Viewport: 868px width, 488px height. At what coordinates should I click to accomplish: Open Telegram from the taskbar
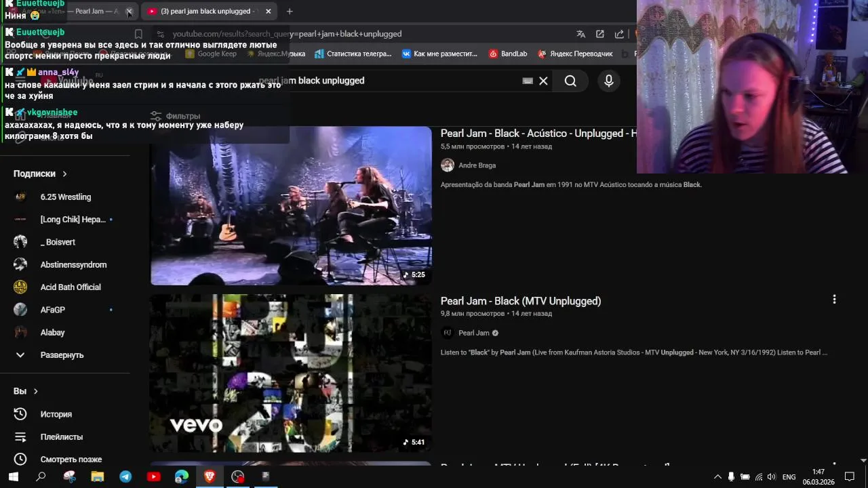coord(125,477)
